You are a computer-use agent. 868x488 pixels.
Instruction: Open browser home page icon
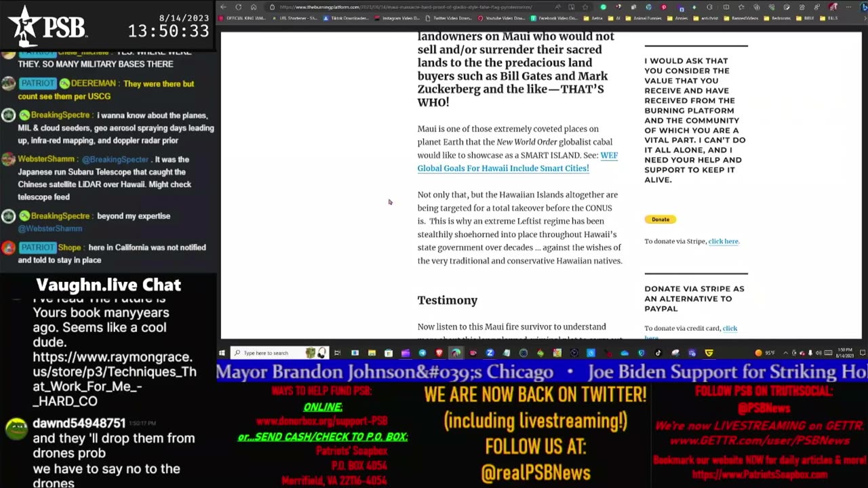pos(254,7)
